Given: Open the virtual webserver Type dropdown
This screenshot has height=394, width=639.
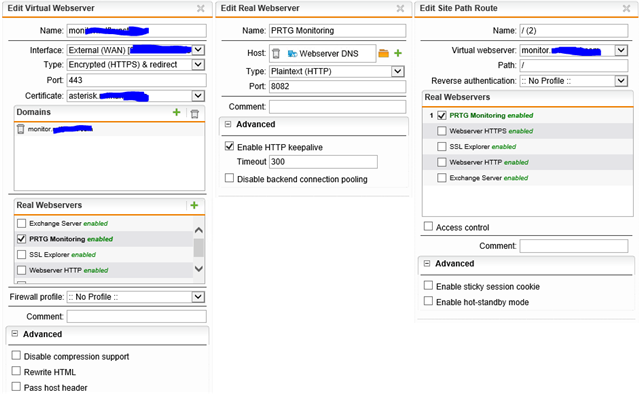Looking at the screenshot, I should pos(198,64).
